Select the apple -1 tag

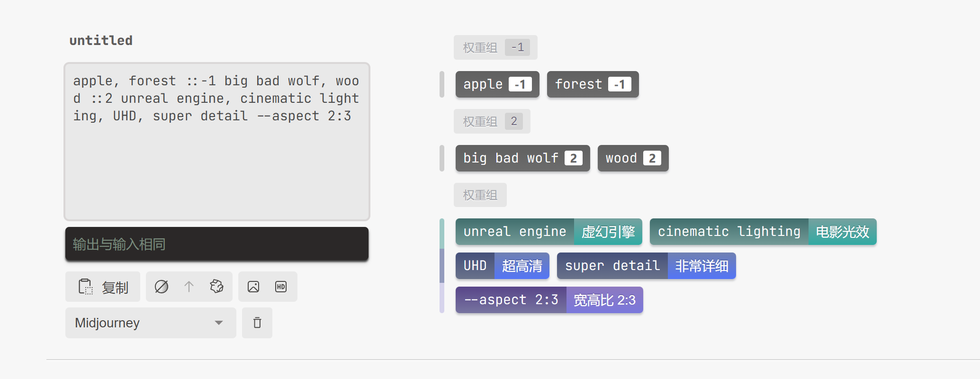tap(497, 84)
